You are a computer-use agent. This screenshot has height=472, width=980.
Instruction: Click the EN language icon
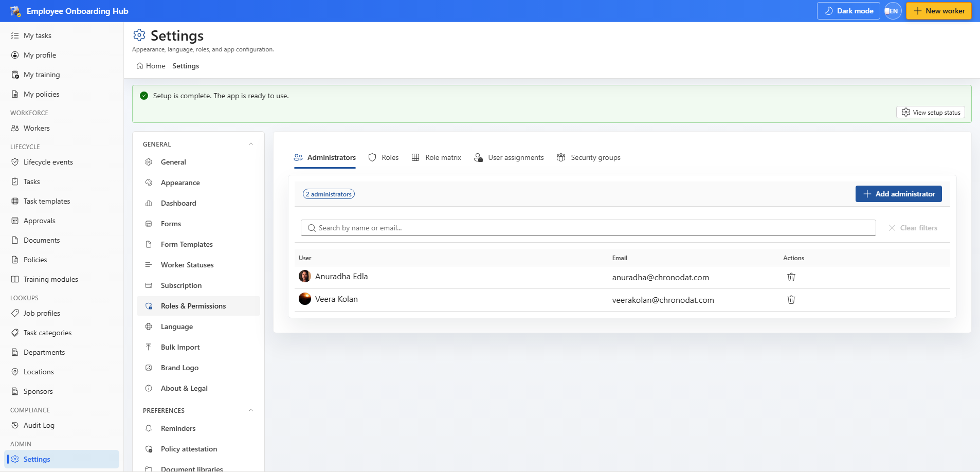893,11
